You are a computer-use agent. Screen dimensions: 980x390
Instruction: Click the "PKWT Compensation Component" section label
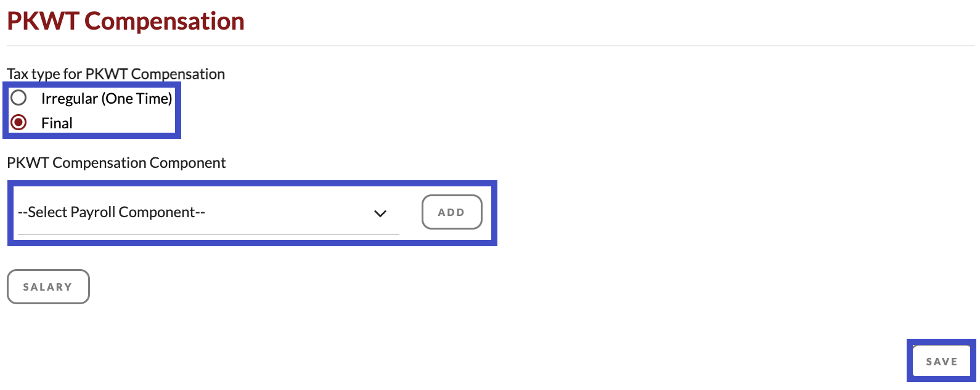[116, 163]
